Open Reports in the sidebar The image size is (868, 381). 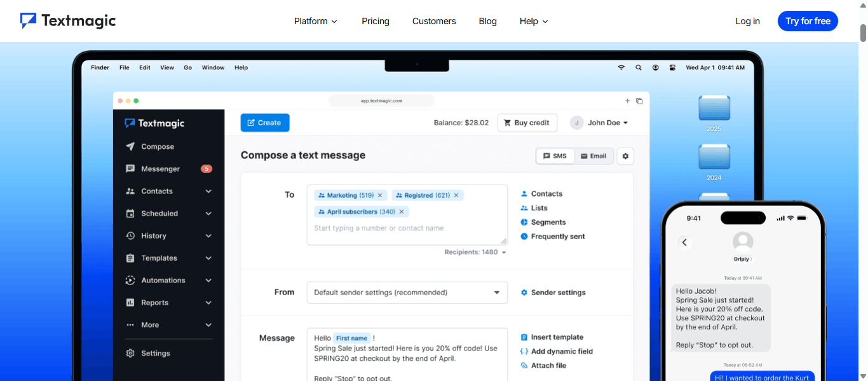click(154, 303)
